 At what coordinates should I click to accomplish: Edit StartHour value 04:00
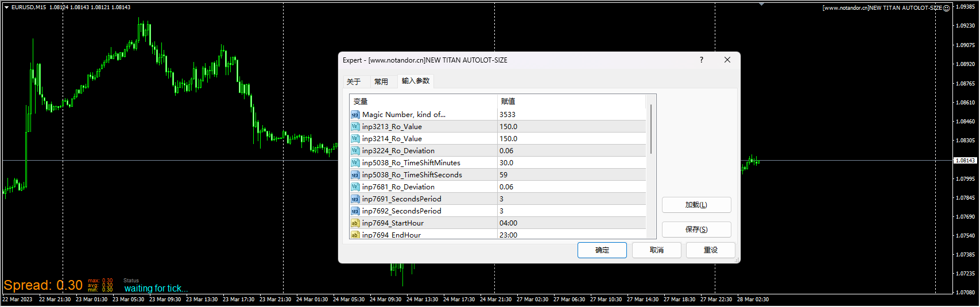[x=571, y=223]
